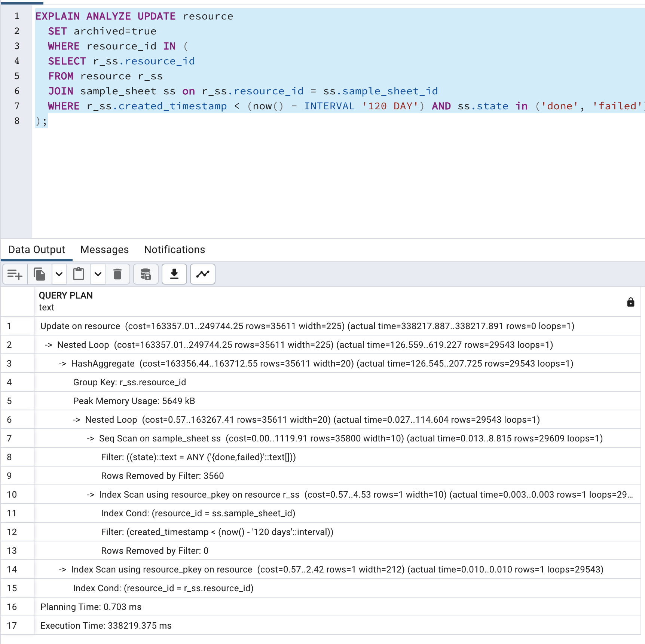This screenshot has height=644, width=645.
Task: Switch to the Data Output tab
Action: tap(37, 250)
